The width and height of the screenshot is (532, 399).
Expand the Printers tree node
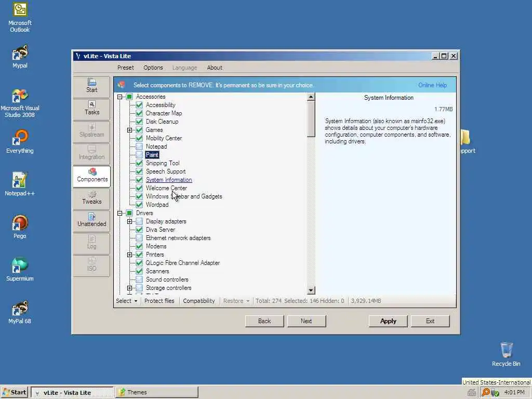[129, 255]
